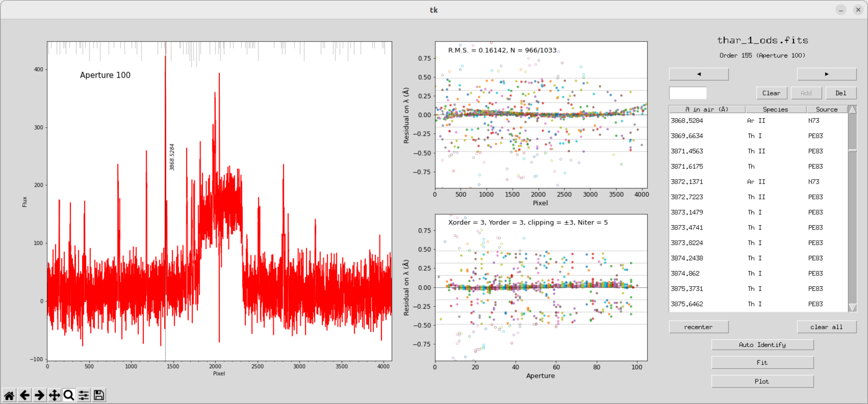Click the wavelength entry field

click(687, 93)
